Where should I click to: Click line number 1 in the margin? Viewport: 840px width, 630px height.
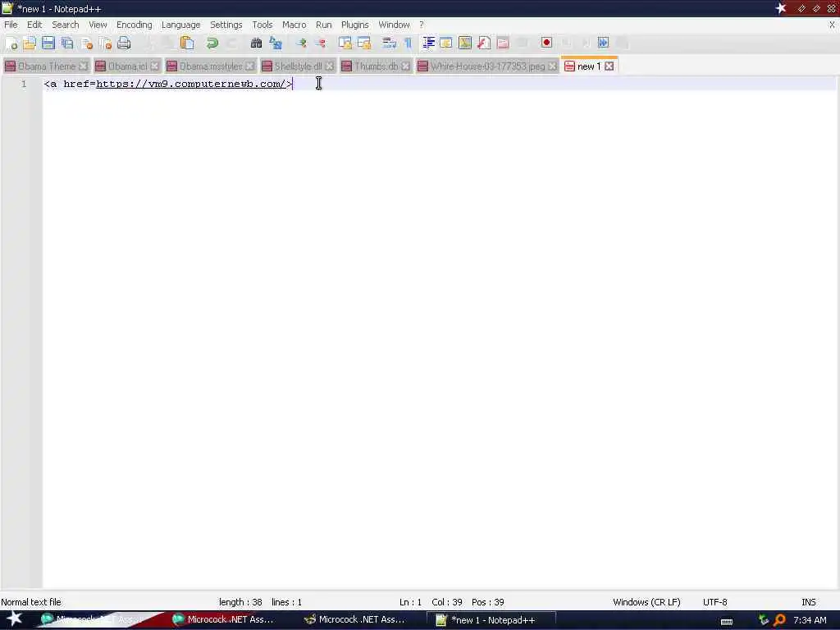click(24, 84)
